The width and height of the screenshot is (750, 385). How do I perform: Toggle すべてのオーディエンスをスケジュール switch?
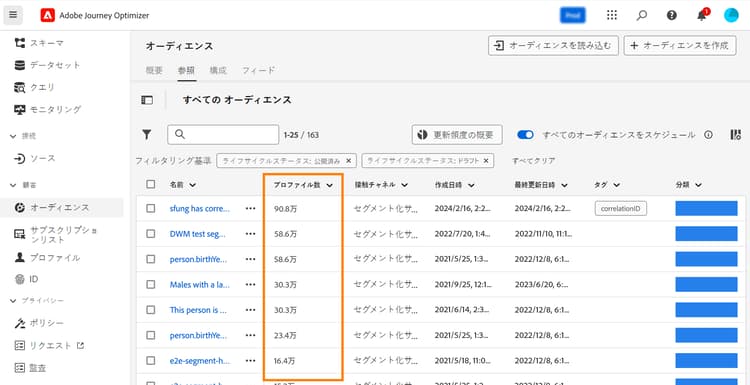[x=525, y=135]
